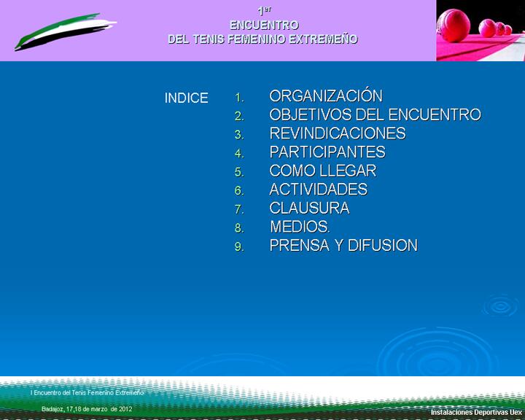Click the PARTICIPANTES list item
This screenshot has height=420, width=525.
[x=327, y=152]
